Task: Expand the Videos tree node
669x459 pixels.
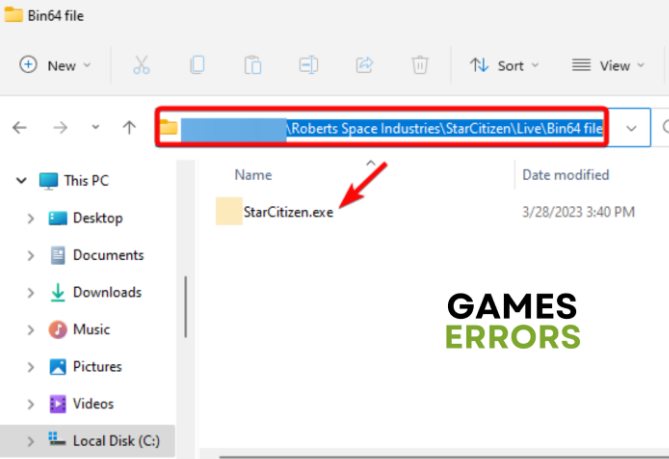Action: point(31,404)
